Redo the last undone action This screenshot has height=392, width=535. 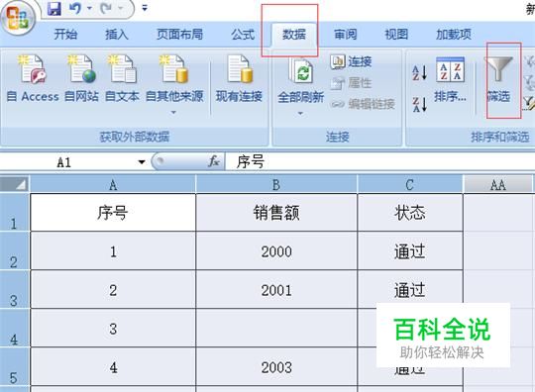[x=106, y=9]
